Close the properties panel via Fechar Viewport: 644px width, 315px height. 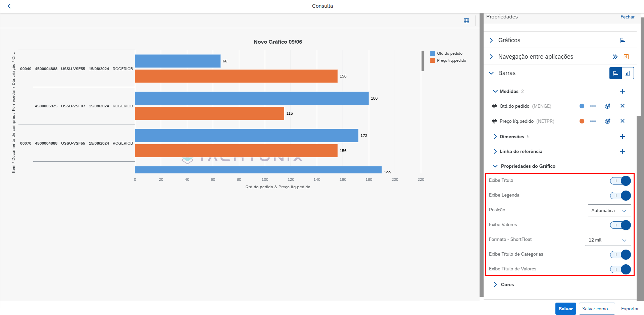point(627,17)
